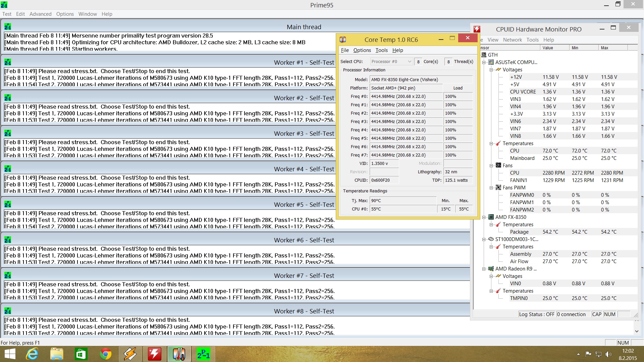Click the Main thread window icon

pyautogui.click(x=8, y=26)
